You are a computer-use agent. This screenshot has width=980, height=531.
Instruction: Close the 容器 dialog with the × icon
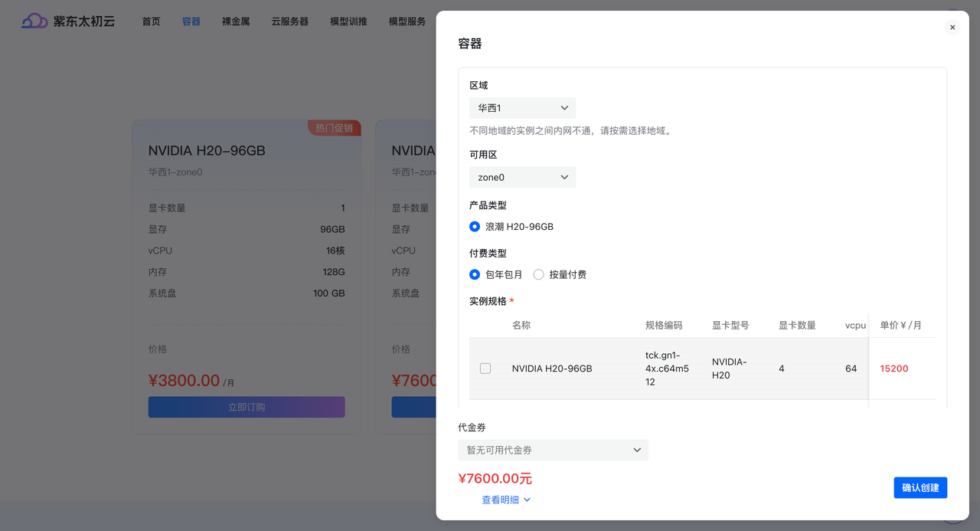952,27
